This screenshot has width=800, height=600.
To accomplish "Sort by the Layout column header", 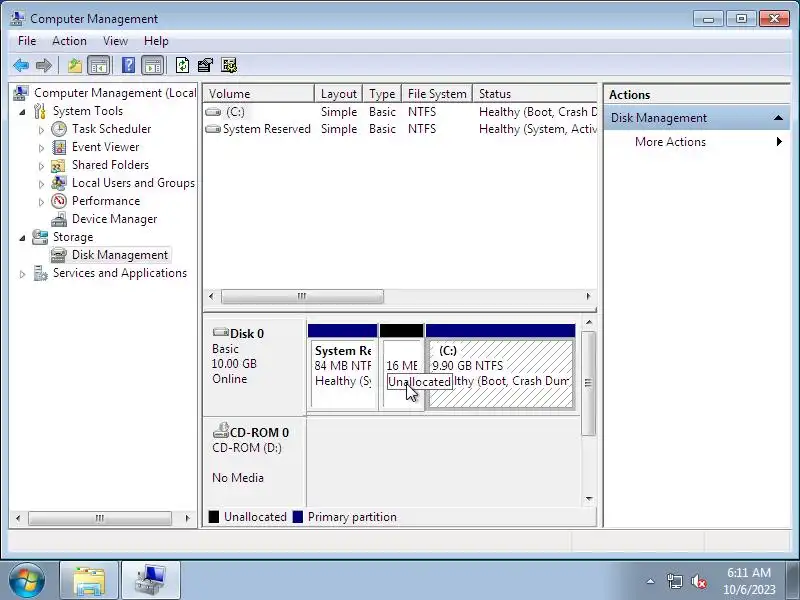I will pyautogui.click(x=338, y=94).
